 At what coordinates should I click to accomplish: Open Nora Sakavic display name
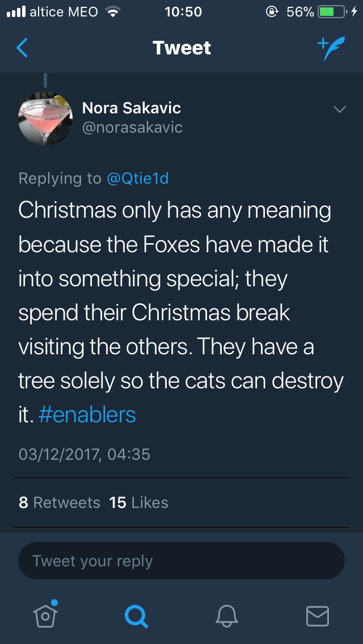click(132, 108)
